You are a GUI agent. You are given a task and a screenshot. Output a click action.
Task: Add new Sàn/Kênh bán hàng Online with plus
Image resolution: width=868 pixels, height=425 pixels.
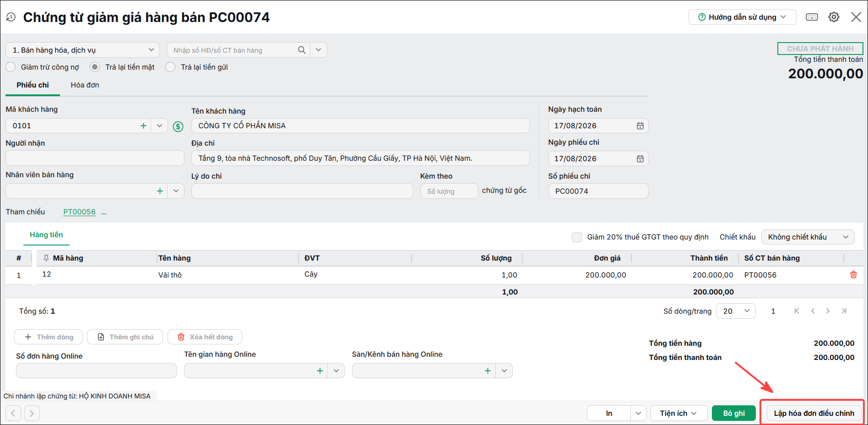click(x=488, y=371)
